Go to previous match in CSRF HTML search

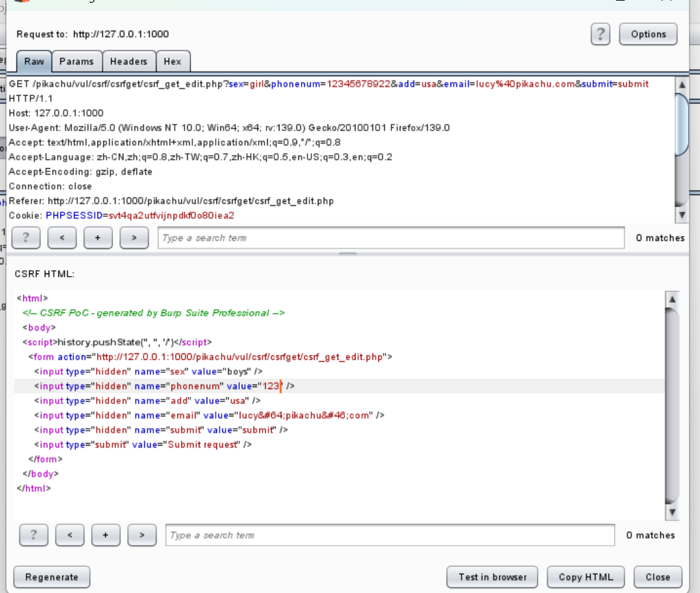(x=70, y=535)
